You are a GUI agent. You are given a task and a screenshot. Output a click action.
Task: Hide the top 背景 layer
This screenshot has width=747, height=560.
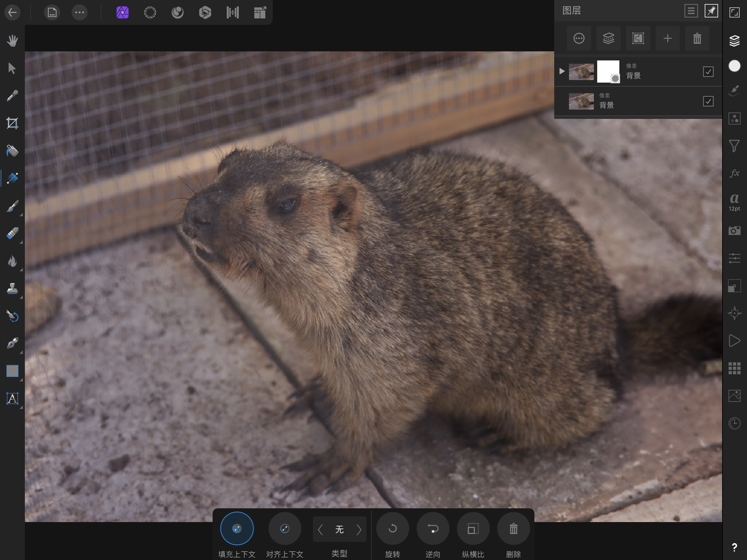click(x=709, y=72)
